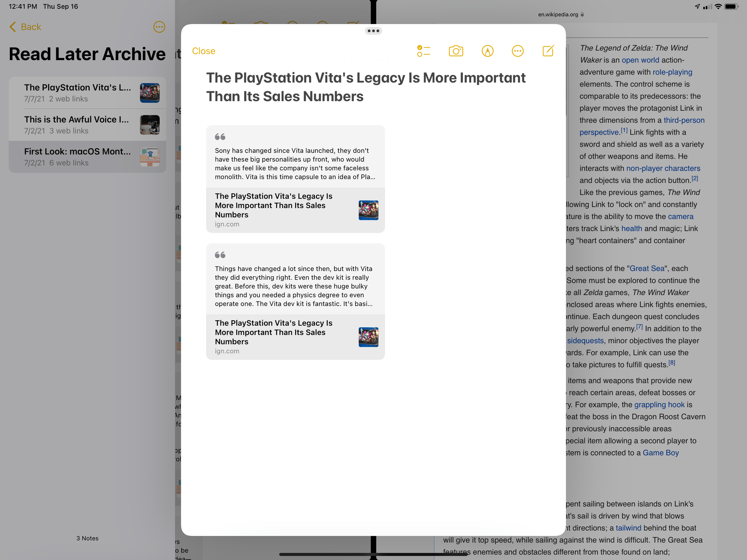Tap the Awful Voice note thumbnail in the list

point(150,125)
